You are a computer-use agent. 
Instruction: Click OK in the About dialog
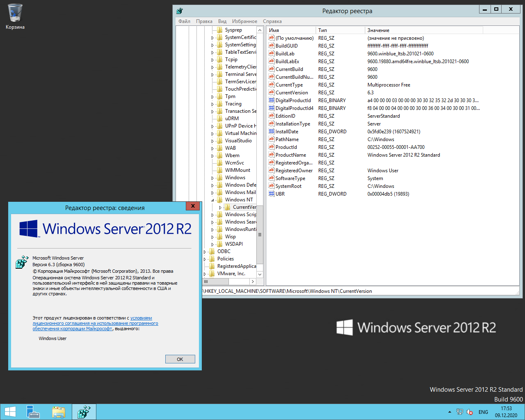[x=180, y=359]
